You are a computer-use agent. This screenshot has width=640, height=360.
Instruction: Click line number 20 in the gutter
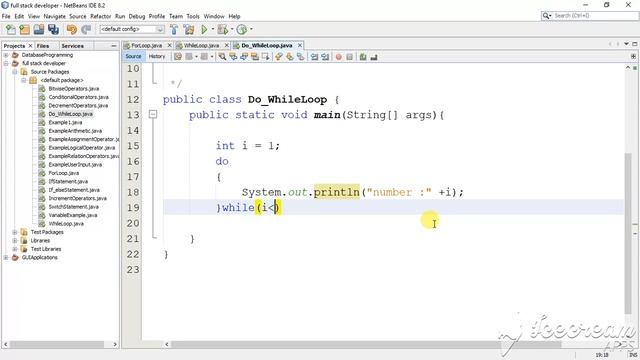[133, 223]
